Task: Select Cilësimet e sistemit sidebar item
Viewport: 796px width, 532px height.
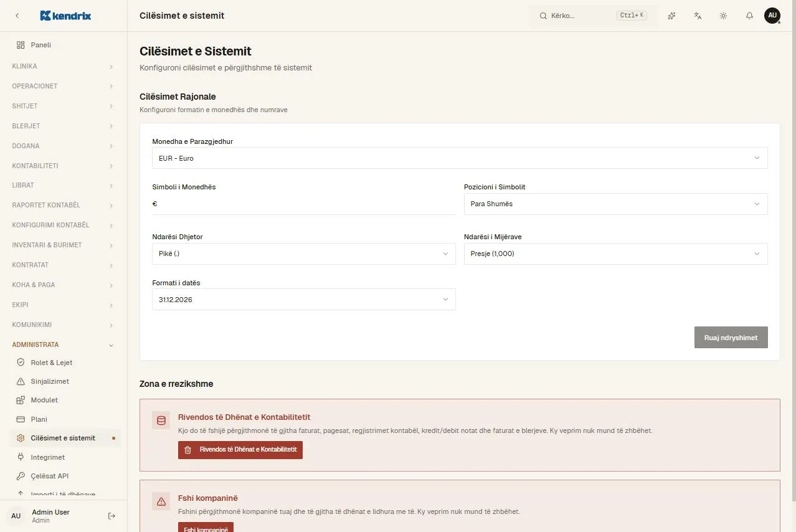Action: pos(66,438)
